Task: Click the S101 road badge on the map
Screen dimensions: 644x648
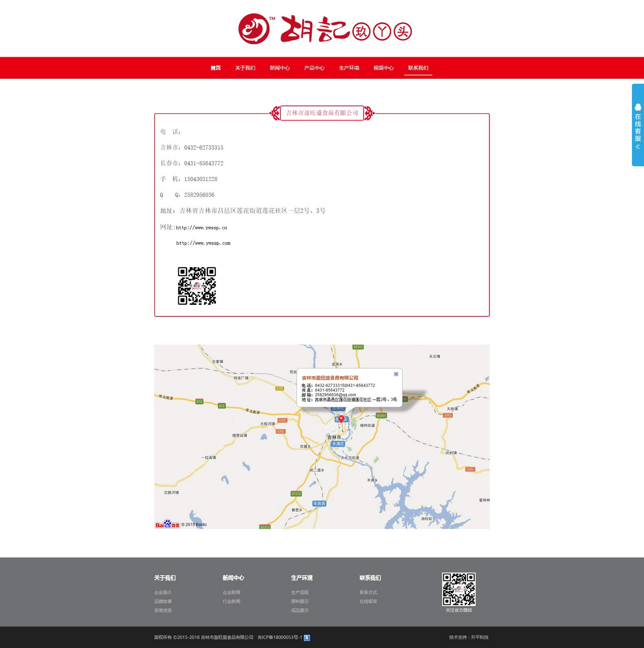Action: (x=280, y=389)
